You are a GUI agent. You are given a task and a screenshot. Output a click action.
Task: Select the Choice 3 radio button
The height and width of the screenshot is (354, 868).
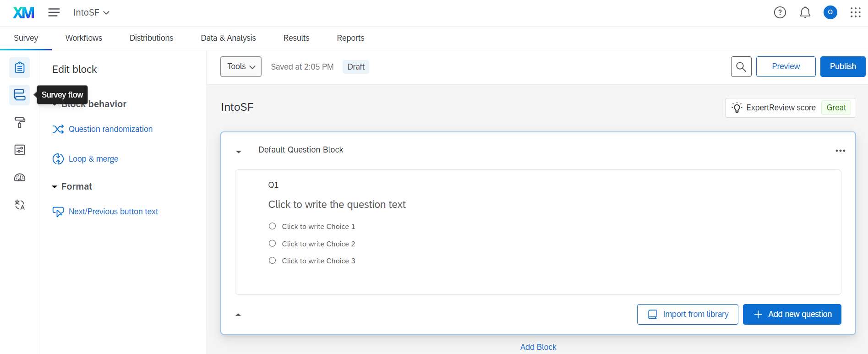point(272,260)
